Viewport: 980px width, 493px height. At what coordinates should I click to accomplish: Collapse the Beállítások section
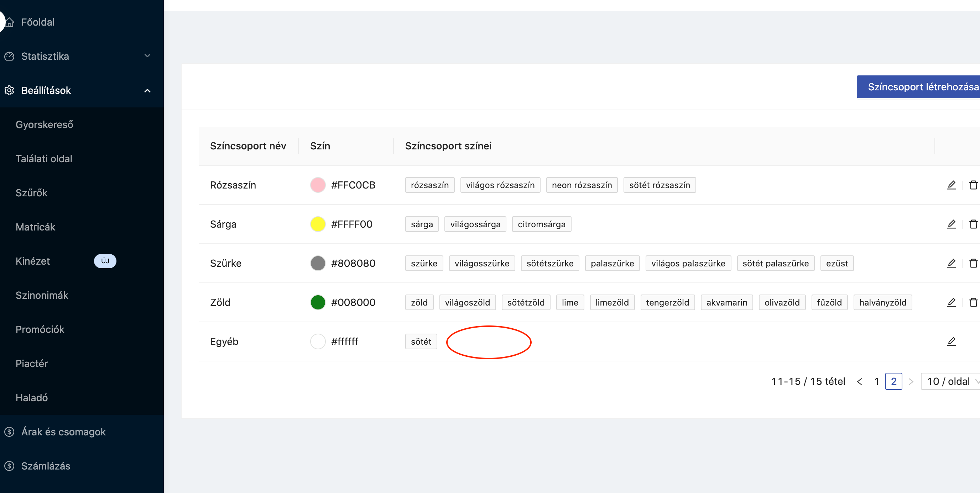(x=147, y=90)
